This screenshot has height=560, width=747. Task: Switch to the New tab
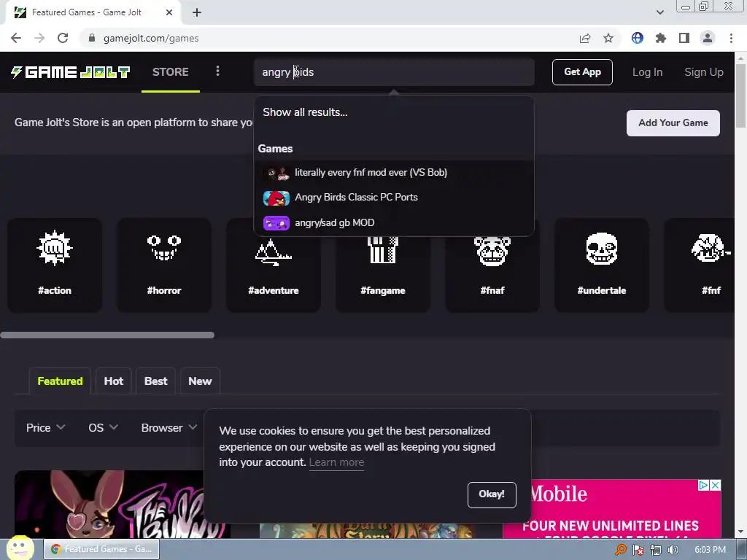(200, 381)
